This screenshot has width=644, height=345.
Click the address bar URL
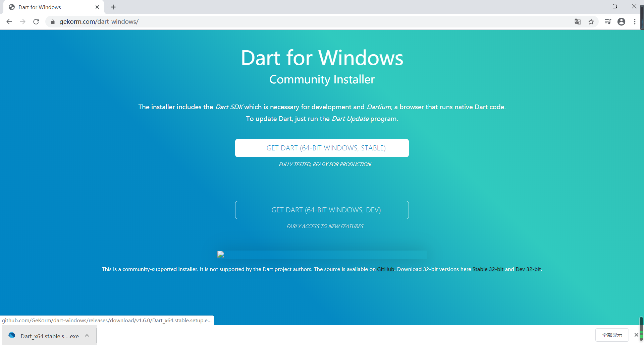[99, 22]
